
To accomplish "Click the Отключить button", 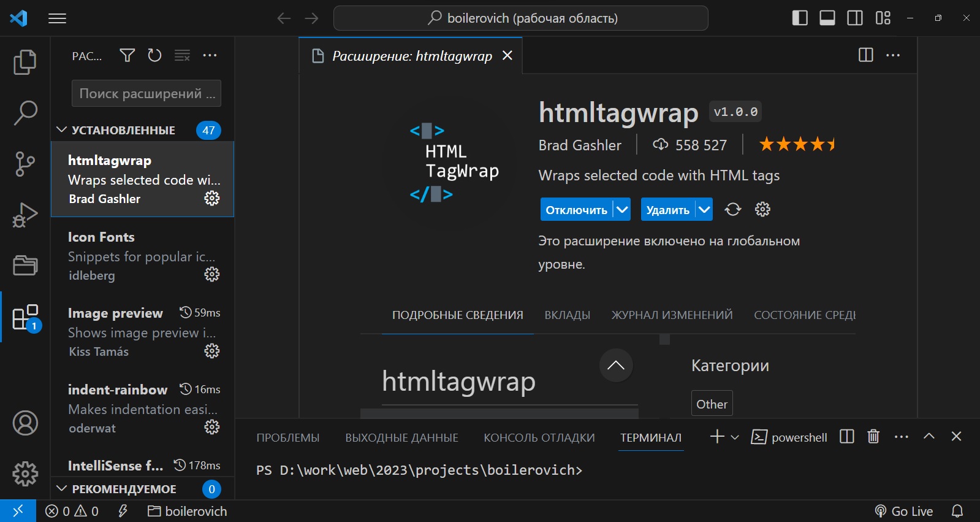I will pyautogui.click(x=576, y=210).
